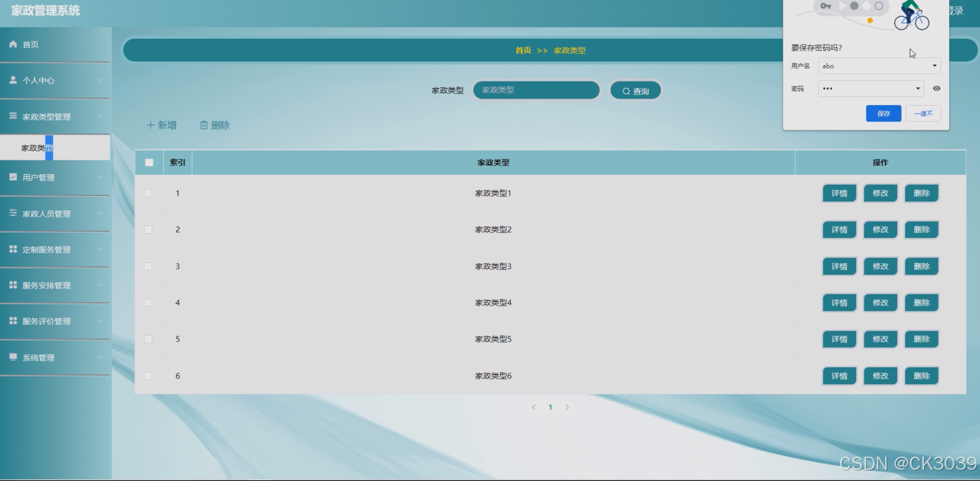Check the box for row 家政类型3
The image size is (980, 481).
pyautogui.click(x=148, y=266)
